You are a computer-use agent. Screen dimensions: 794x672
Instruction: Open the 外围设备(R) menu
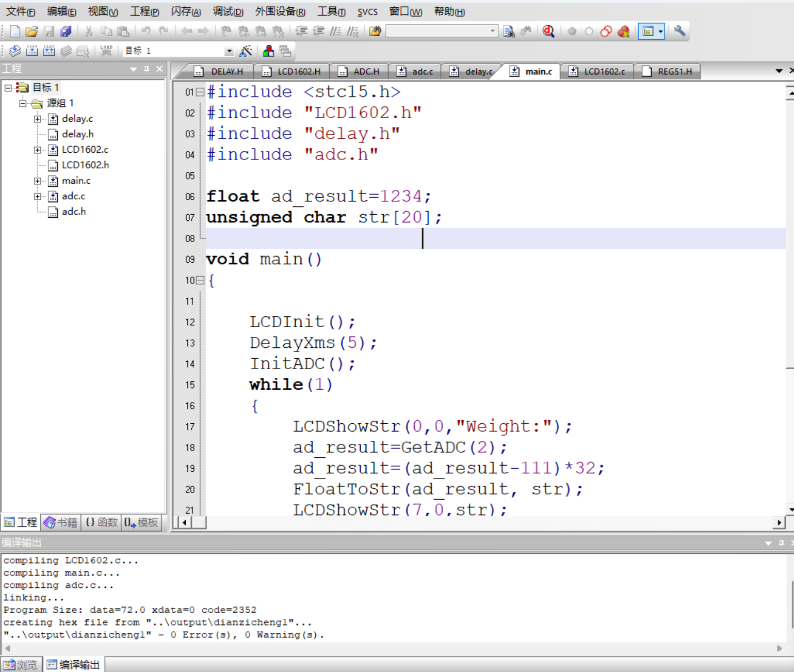(280, 11)
